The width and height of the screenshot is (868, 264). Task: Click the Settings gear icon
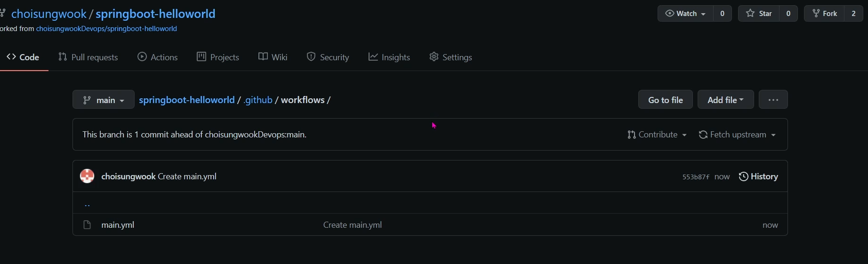coord(434,57)
